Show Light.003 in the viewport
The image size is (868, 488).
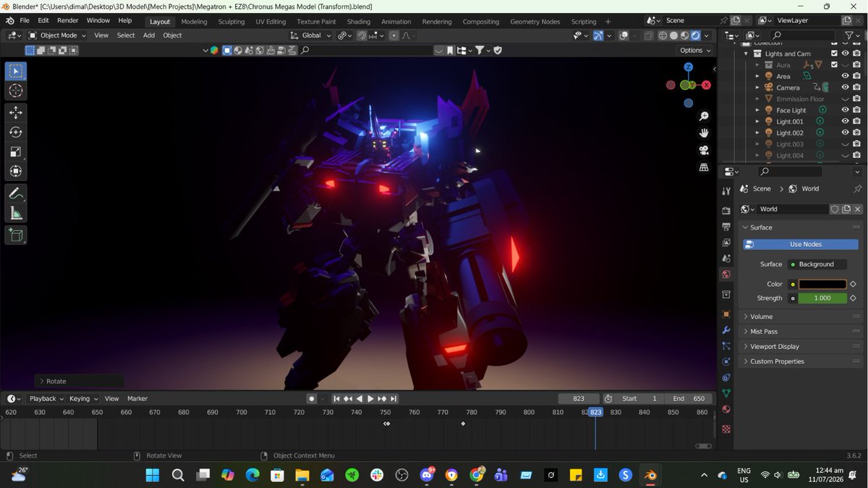click(x=845, y=144)
